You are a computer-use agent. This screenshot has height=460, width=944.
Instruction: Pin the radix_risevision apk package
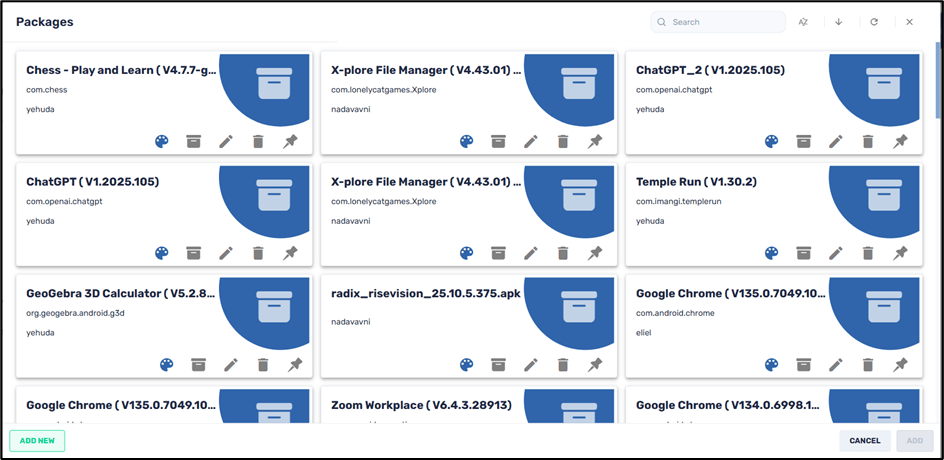click(x=595, y=365)
